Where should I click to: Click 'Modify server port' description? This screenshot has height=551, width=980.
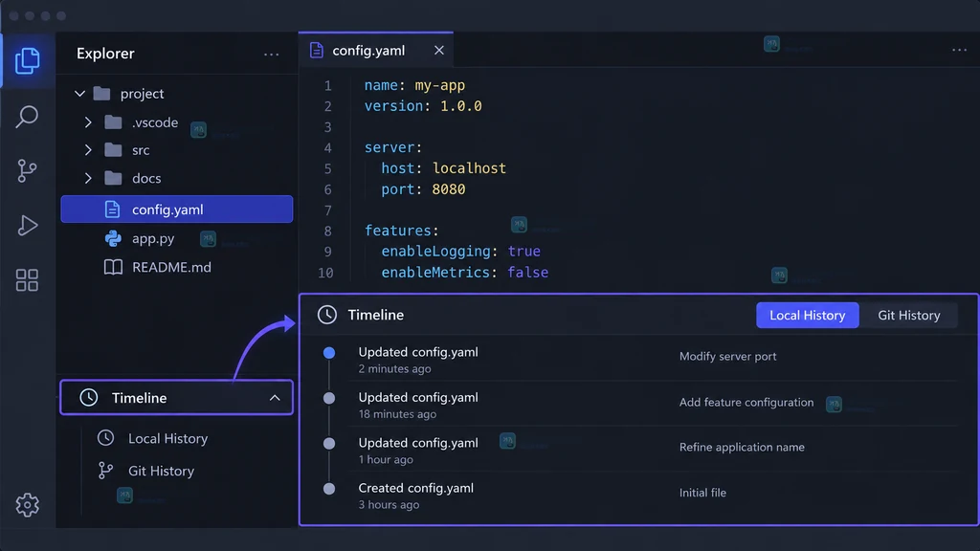pos(727,356)
